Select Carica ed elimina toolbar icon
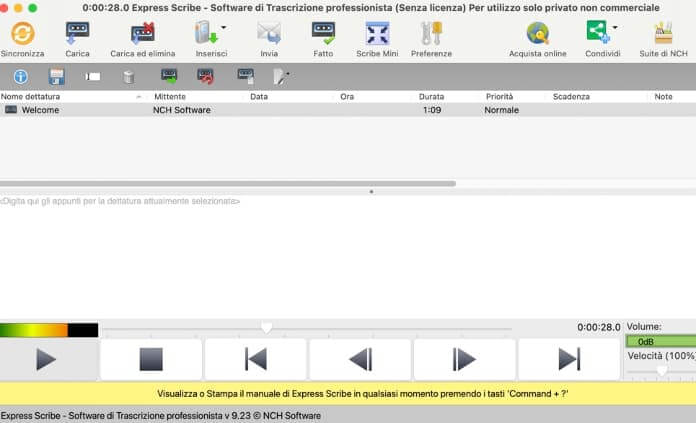Screen dimensions: 696x423 pyautogui.click(x=142, y=33)
